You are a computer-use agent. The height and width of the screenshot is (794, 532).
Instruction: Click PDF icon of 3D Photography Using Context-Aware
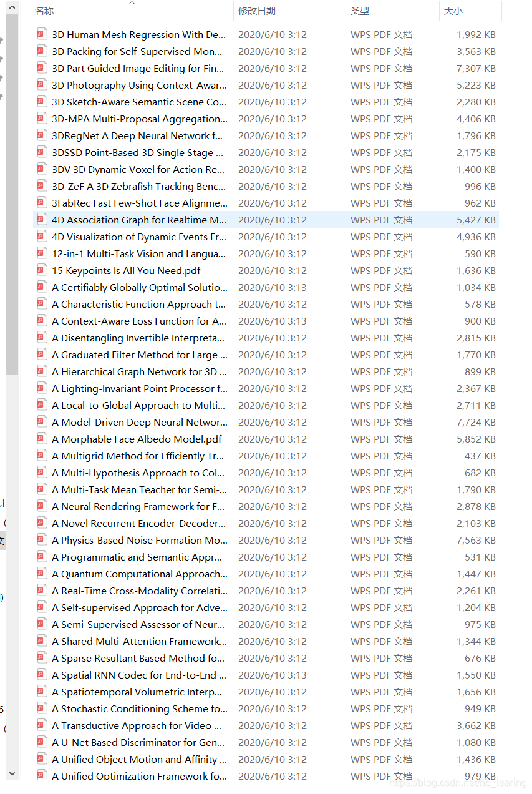41,85
